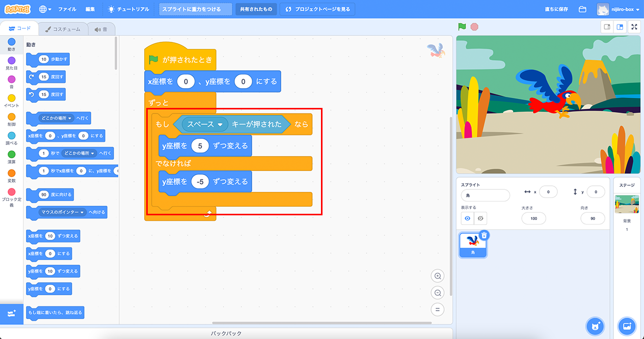Click the green flag to run project
The image size is (644, 339).
click(462, 27)
